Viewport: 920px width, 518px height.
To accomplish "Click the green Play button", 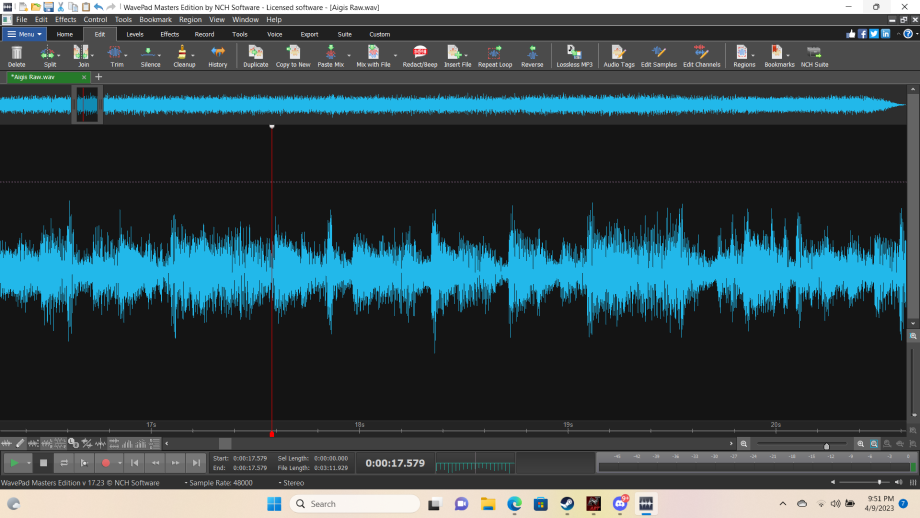I will [x=14, y=463].
